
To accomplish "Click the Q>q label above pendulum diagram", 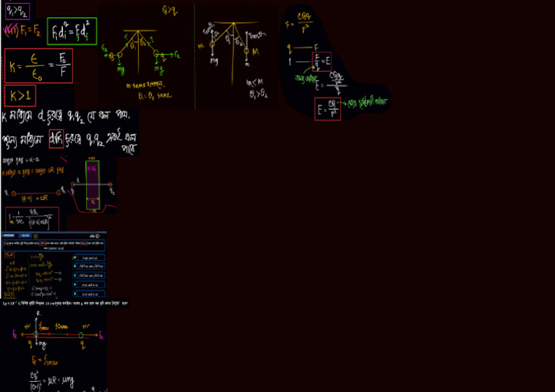I will click(x=170, y=11).
